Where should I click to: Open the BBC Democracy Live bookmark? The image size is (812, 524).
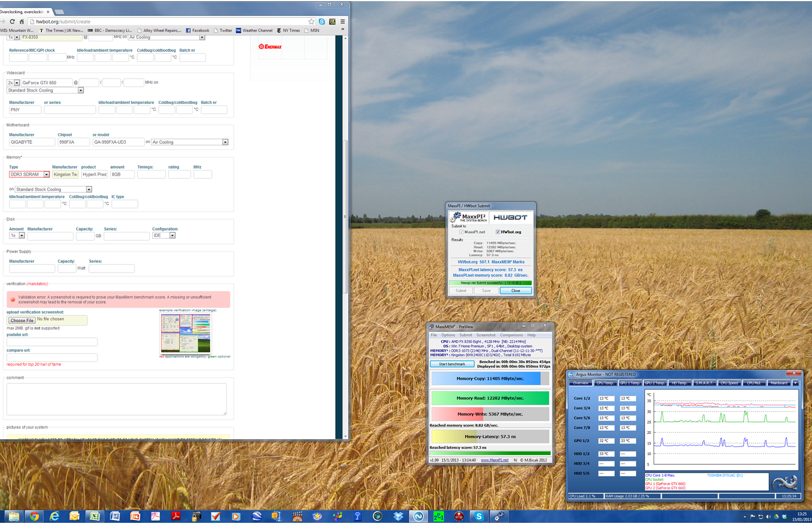[110, 30]
